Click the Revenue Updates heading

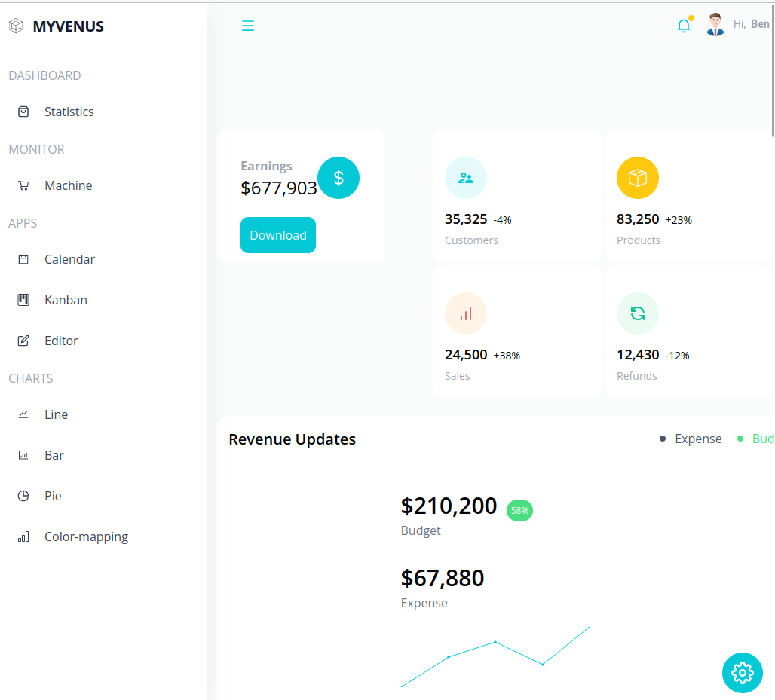(x=292, y=439)
